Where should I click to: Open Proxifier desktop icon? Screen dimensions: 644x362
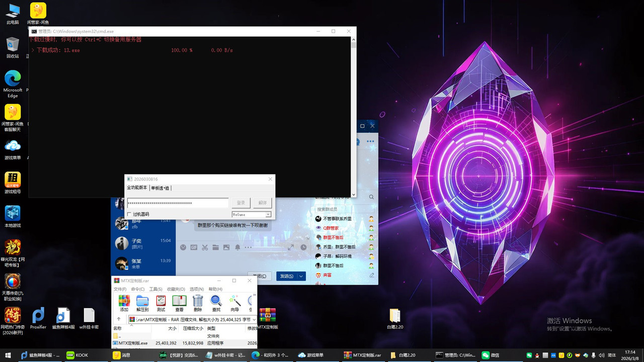38,319
